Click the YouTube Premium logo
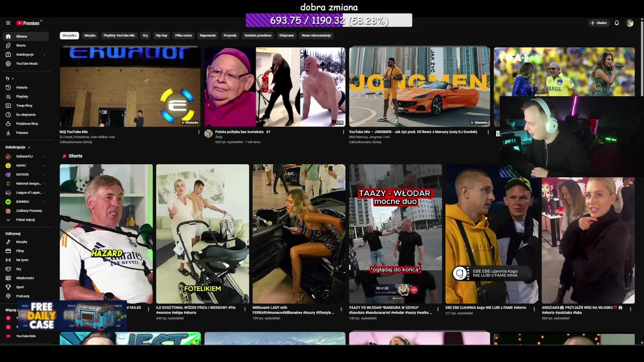644x362 pixels. (x=28, y=23)
